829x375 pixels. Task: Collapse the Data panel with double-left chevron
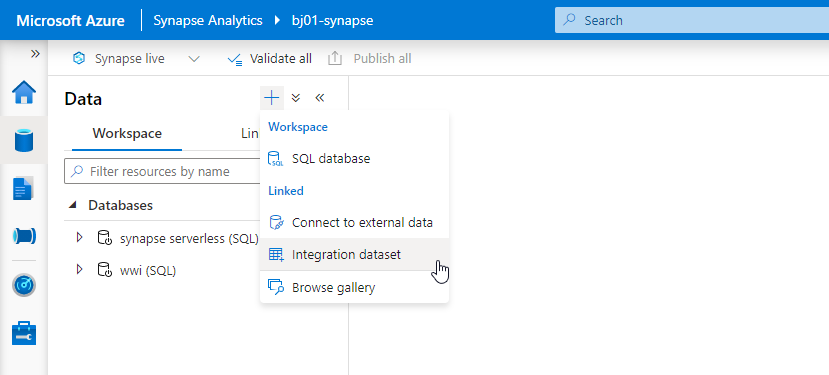point(319,98)
